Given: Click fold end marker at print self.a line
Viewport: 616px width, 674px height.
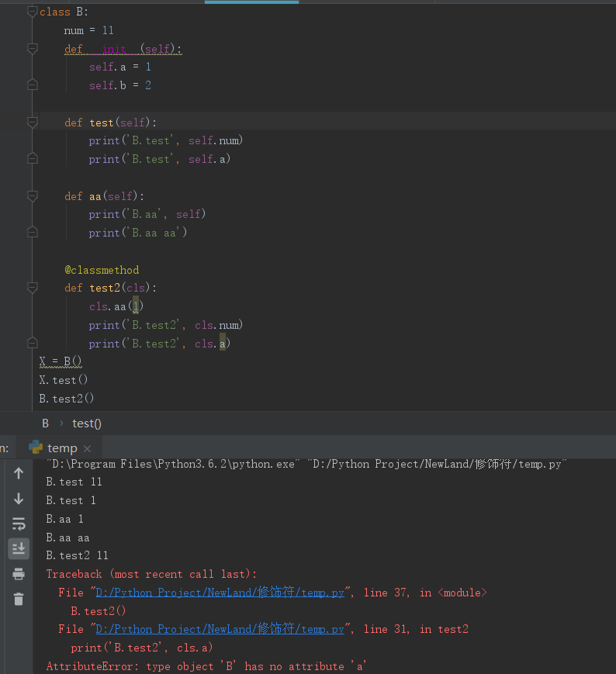Looking at the screenshot, I should [33, 159].
